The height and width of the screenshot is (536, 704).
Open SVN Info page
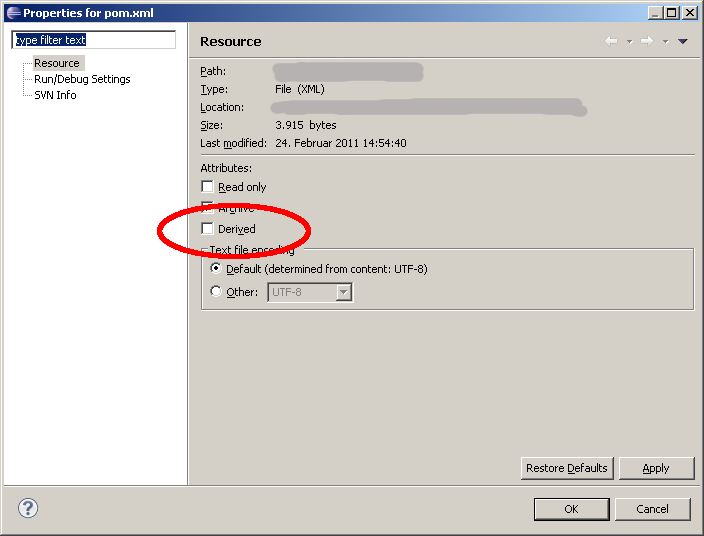[x=55, y=95]
